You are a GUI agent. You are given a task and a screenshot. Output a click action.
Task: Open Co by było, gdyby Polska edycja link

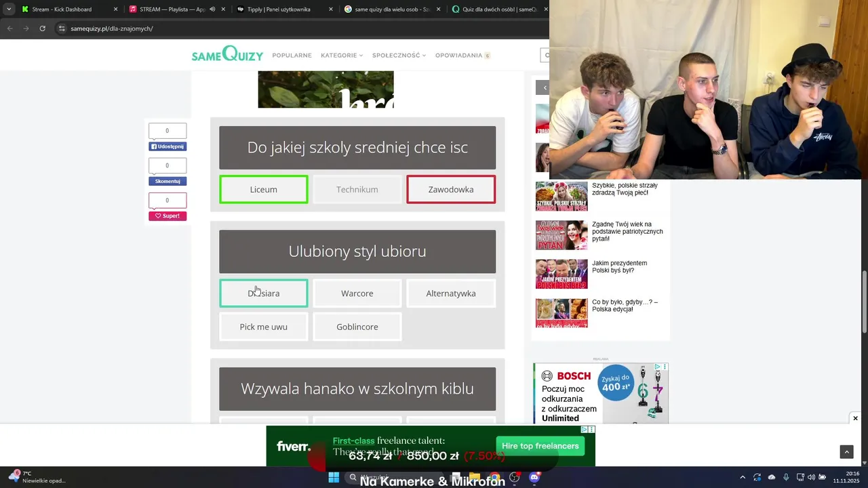(x=625, y=305)
